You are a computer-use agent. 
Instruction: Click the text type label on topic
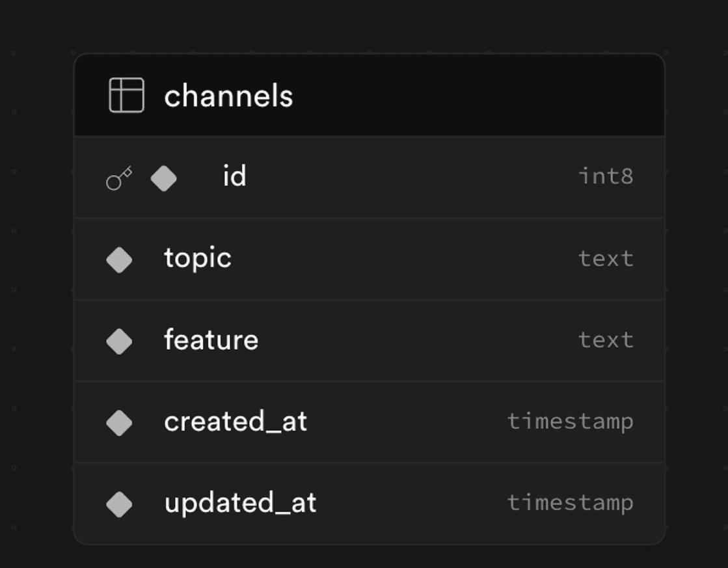pyautogui.click(x=606, y=258)
